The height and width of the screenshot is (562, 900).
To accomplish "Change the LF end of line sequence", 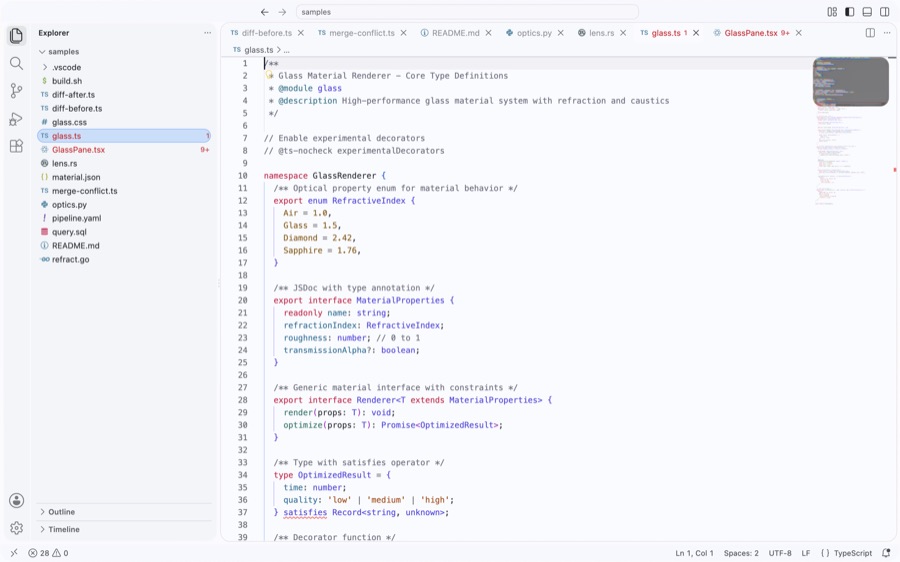I will tap(806, 553).
